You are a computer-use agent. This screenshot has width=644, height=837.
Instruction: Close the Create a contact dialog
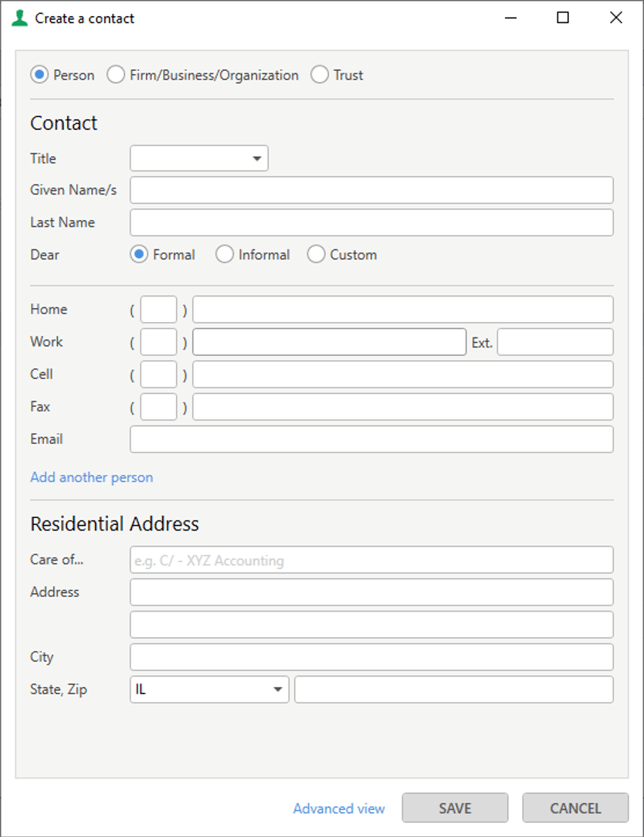tap(615, 18)
